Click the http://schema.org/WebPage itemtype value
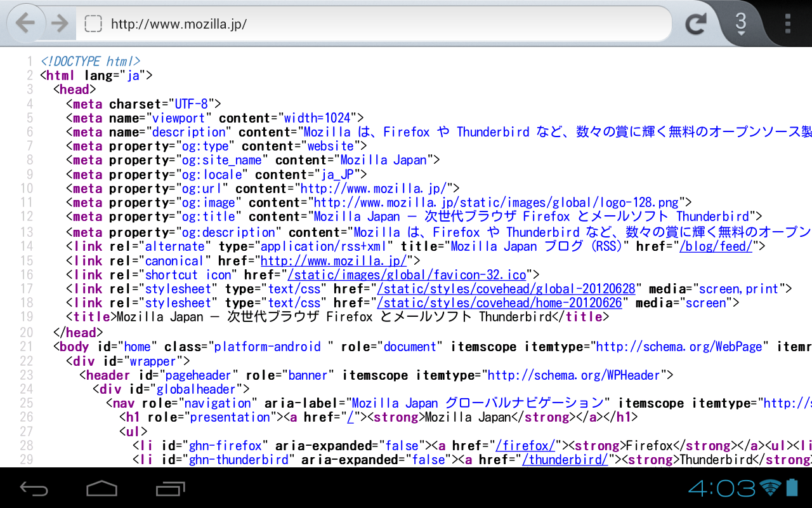This screenshot has width=812, height=508. 678,347
